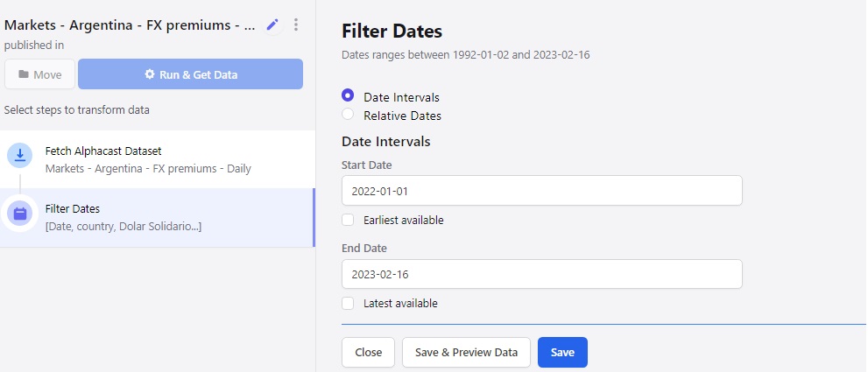
Task: Click the Start Date input field
Action: (542, 191)
